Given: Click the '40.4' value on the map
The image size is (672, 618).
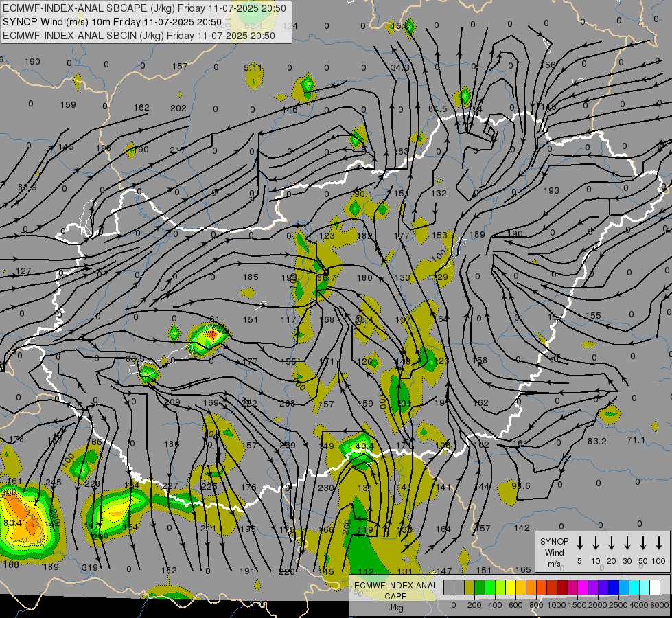Looking at the screenshot, I should coord(364,446).
